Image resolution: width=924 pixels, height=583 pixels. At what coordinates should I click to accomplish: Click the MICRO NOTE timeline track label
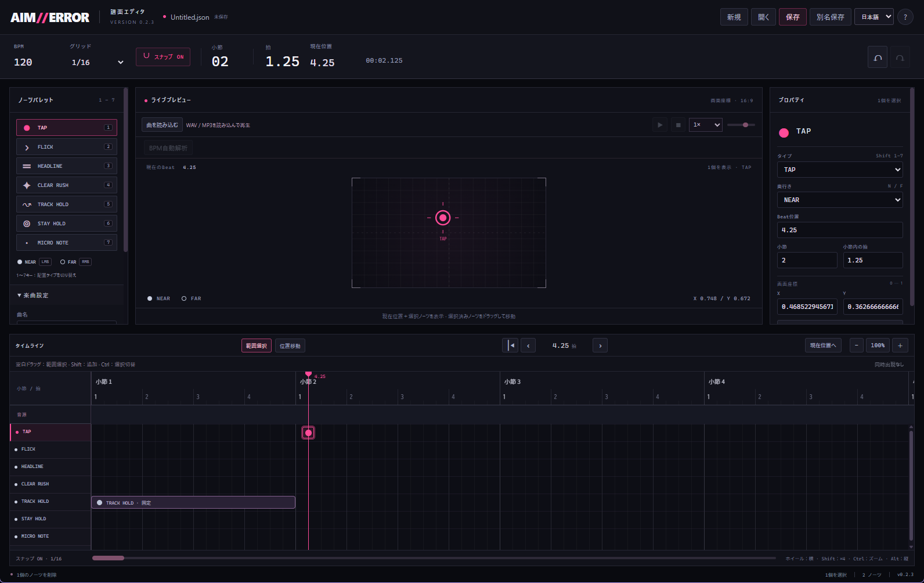(50, 537)
